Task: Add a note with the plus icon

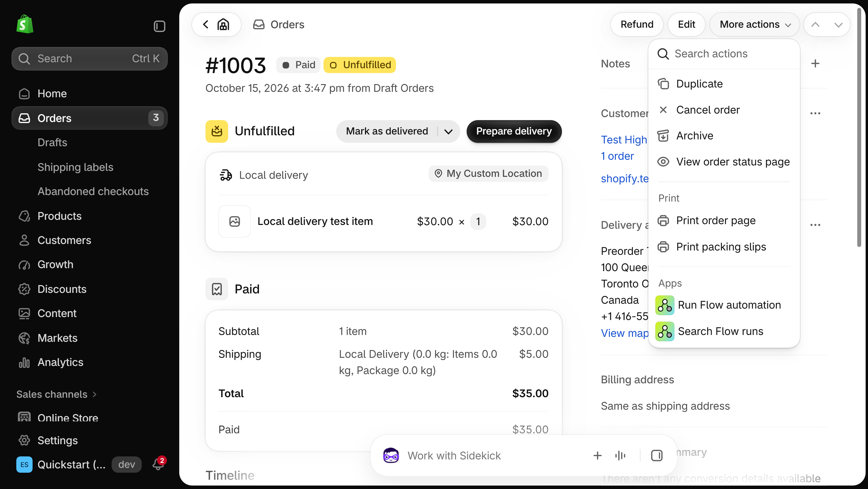Action: pyautogui.click(x=815, y=63)
